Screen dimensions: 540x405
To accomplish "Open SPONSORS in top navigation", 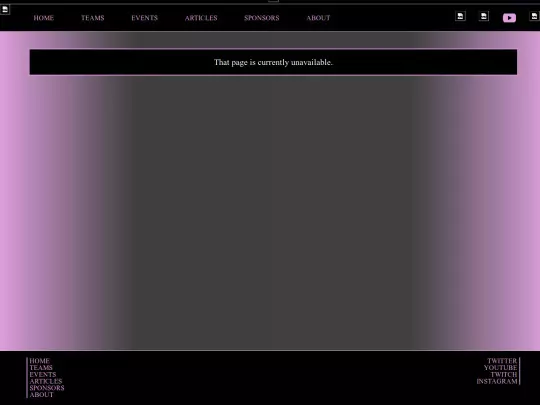I will pos(262,18).
